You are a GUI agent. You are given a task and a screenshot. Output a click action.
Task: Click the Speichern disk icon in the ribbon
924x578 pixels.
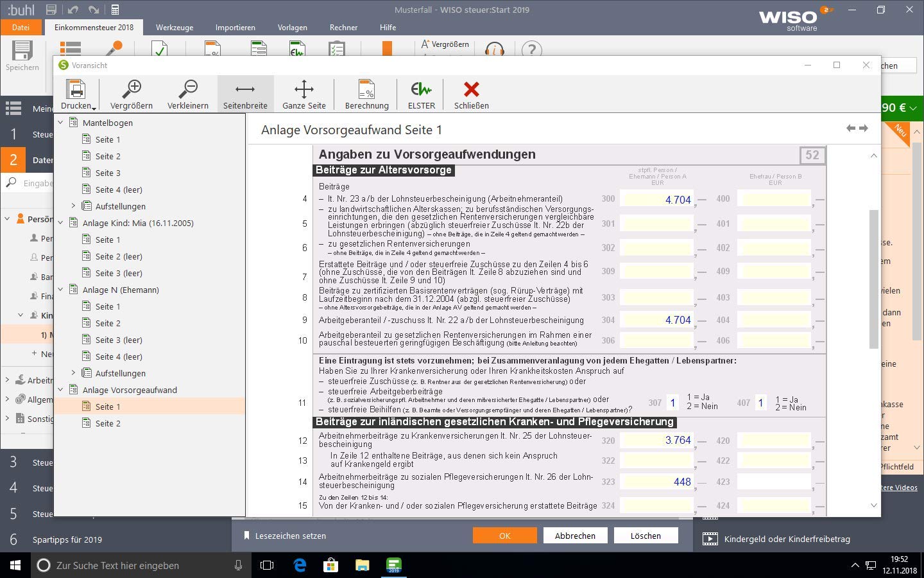(22, 50)
